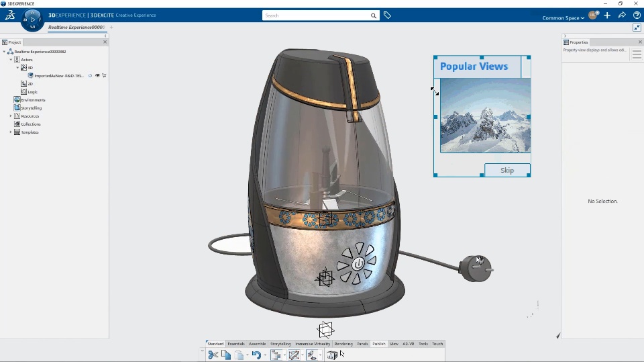This screenshot has width=644, height=362.
Task: Click the share arrow icon
Action: pyautogui.click(x=622, y=15)
